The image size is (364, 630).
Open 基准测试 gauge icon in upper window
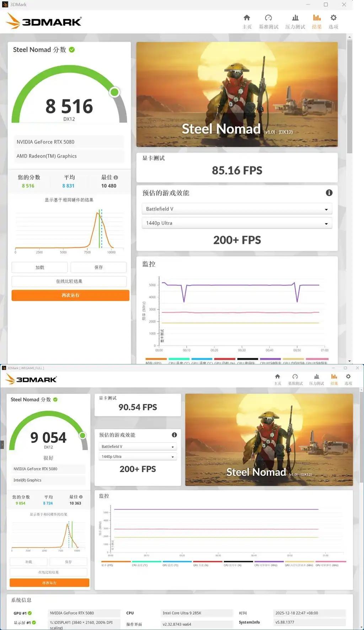(268, 18)
